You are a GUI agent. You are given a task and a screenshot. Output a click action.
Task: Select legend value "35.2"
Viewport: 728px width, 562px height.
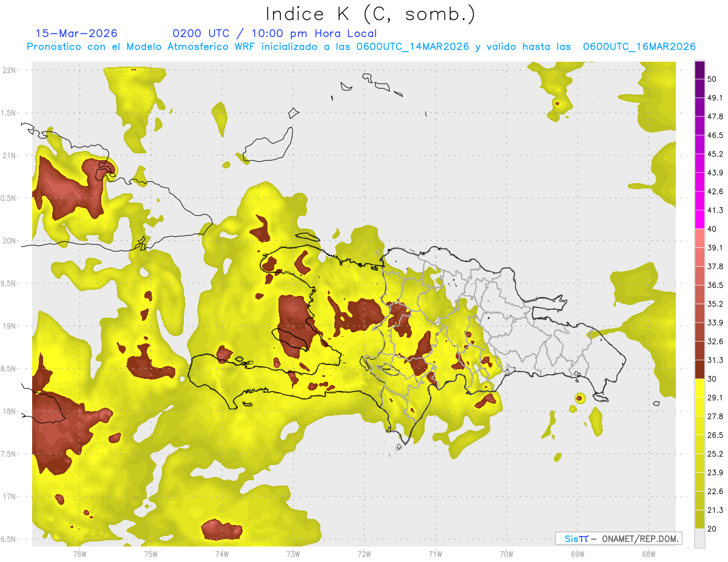coord(715,304)
